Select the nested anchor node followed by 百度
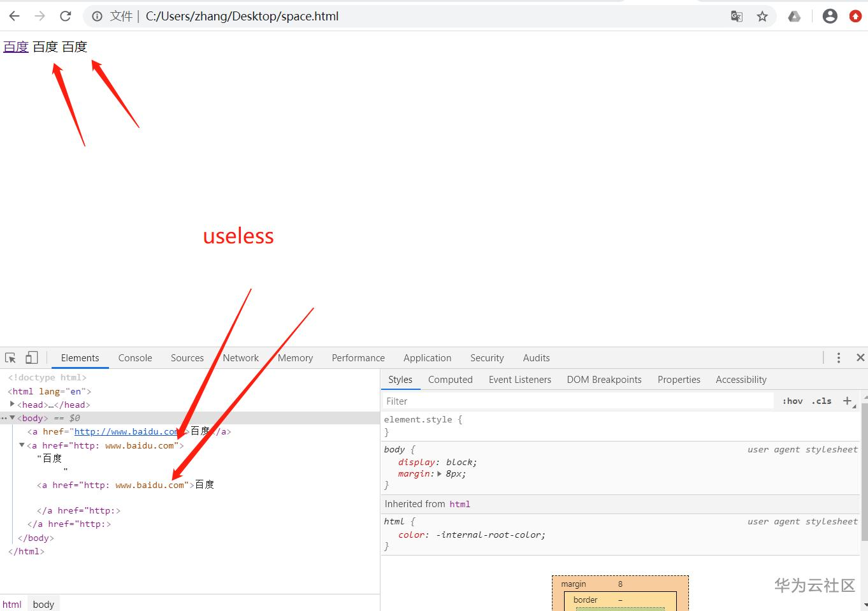The height and width of the screenshot is (611, 868). [x=126, y=485]
